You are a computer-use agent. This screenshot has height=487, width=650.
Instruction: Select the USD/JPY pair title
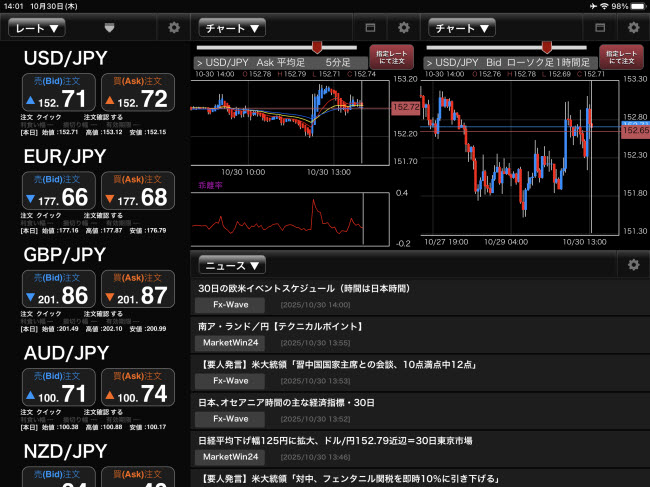coord(65,58)
